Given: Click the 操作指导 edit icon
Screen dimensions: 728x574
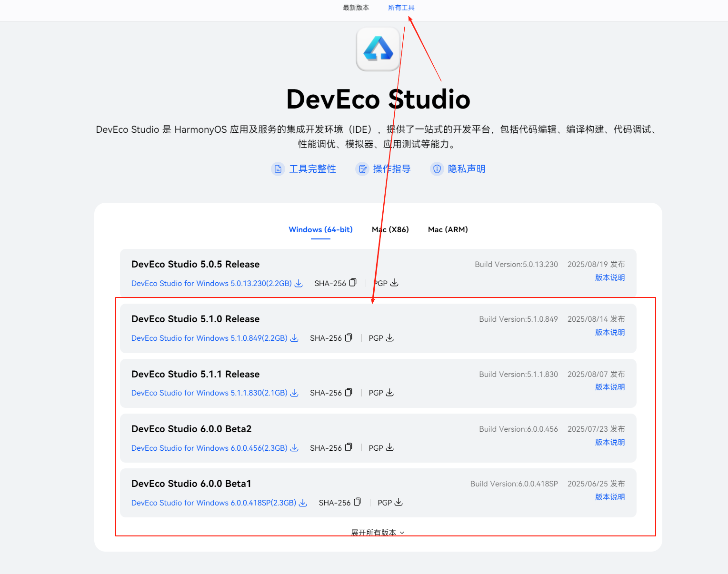Looking at the screenshot, I should click(363, 169).
